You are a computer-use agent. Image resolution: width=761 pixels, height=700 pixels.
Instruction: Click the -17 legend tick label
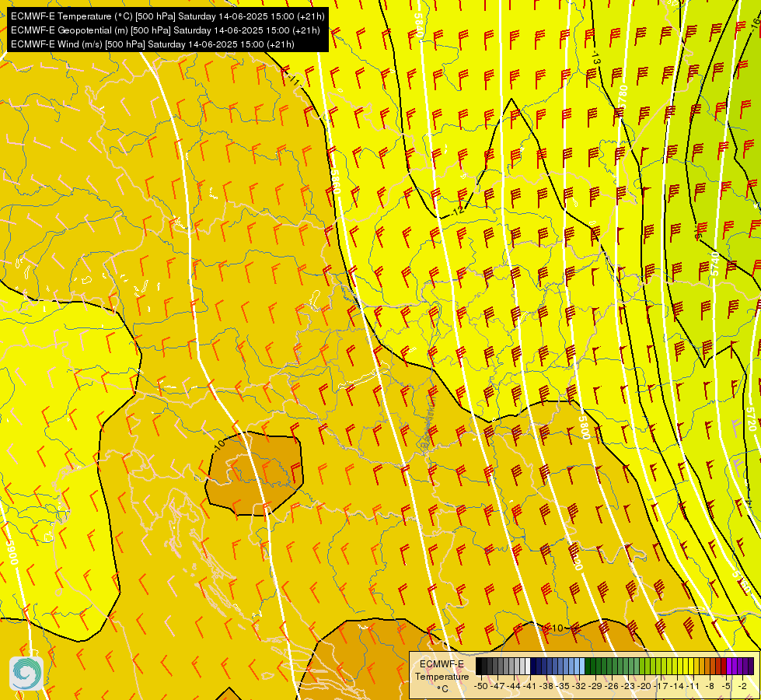pyautogui.click(x=661, y=687)
